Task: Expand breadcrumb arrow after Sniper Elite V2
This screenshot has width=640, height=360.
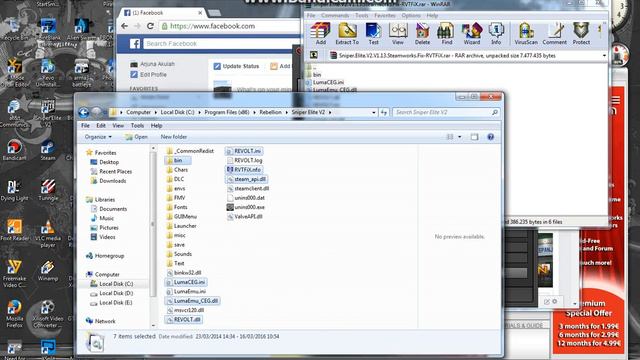Action: [330, 112]
